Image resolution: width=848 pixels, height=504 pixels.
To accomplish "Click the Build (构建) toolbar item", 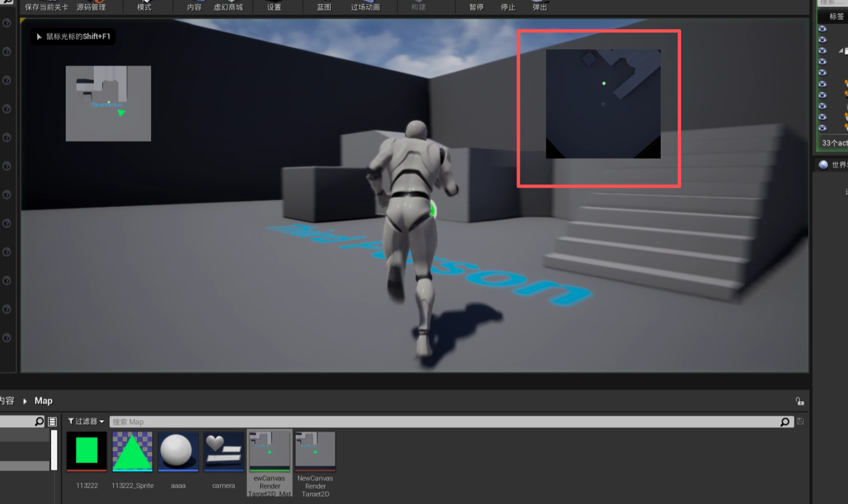I will (419, 7).
